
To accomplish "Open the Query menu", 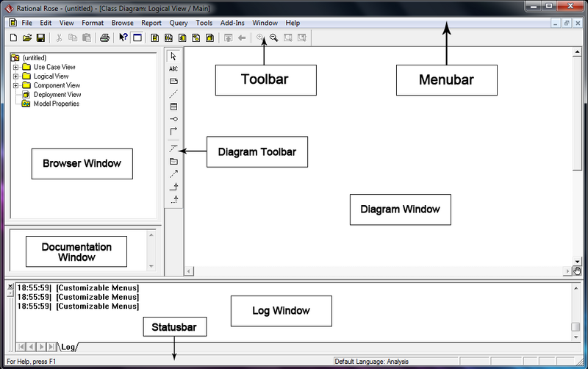I will 179,23.
